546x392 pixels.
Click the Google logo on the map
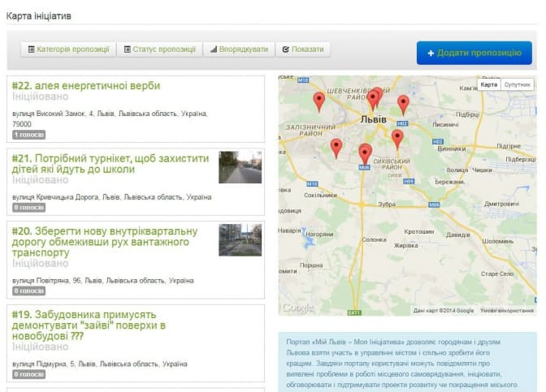point(297,308)
